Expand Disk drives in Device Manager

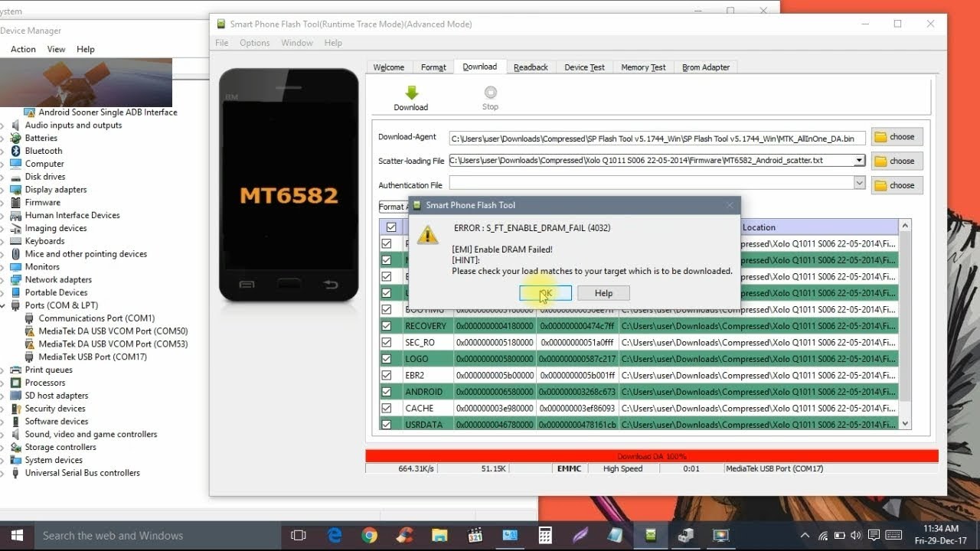coord(3,177)
